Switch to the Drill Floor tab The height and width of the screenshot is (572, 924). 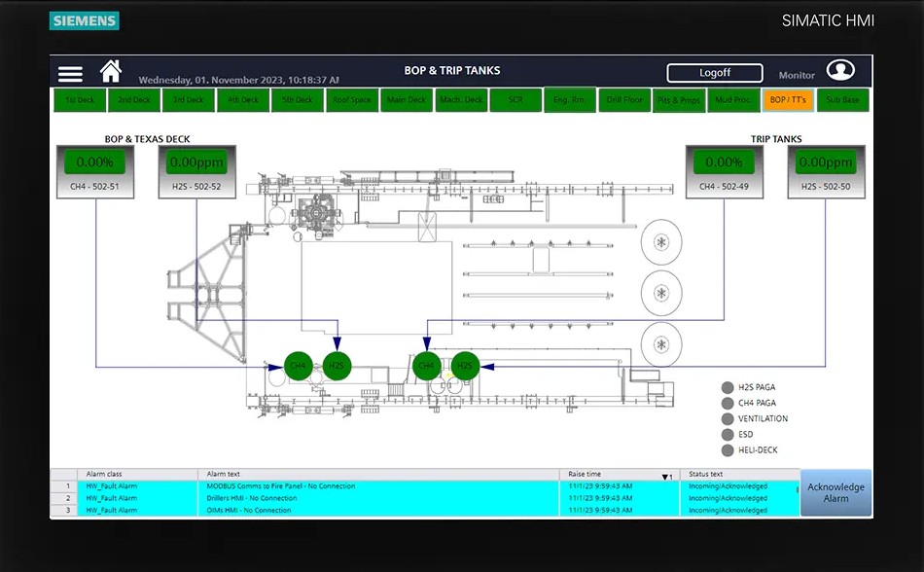pyautogui.click(x=624, y=100)
